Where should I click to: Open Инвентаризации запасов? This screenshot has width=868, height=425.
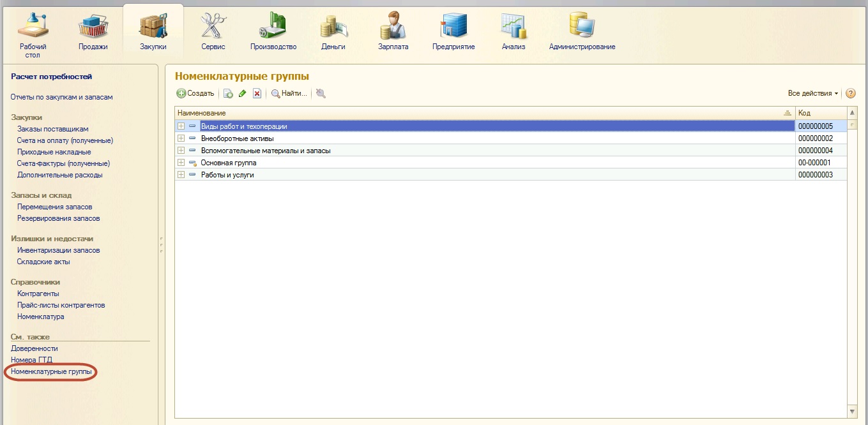click(59, 250)
